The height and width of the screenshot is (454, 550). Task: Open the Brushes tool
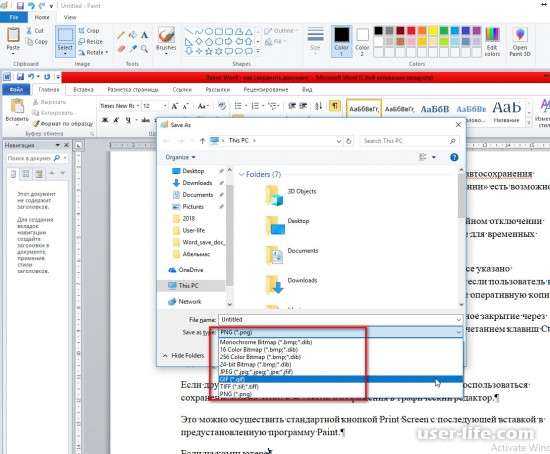coord(166,41)
